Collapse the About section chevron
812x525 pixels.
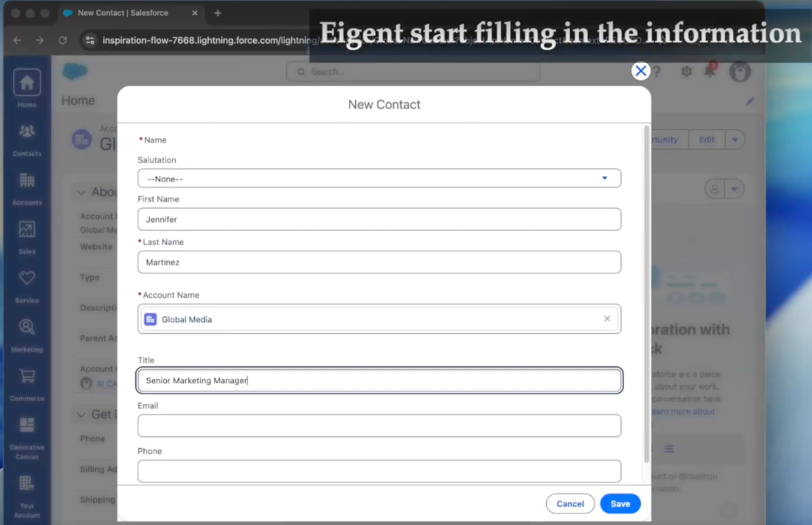pos(81,192)
